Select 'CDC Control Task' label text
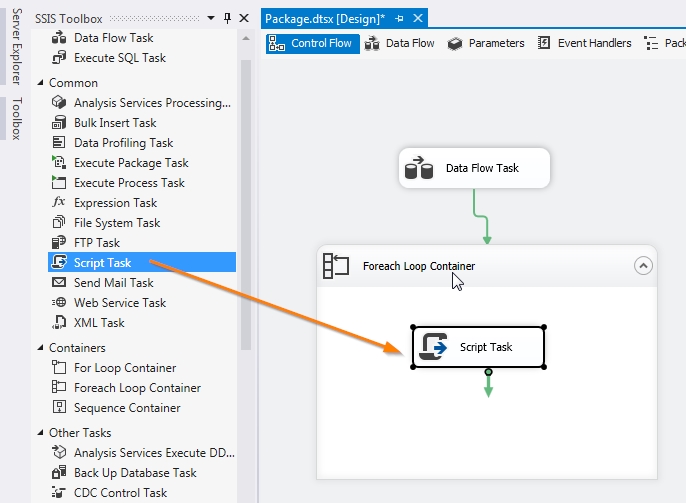 [120, 493]
